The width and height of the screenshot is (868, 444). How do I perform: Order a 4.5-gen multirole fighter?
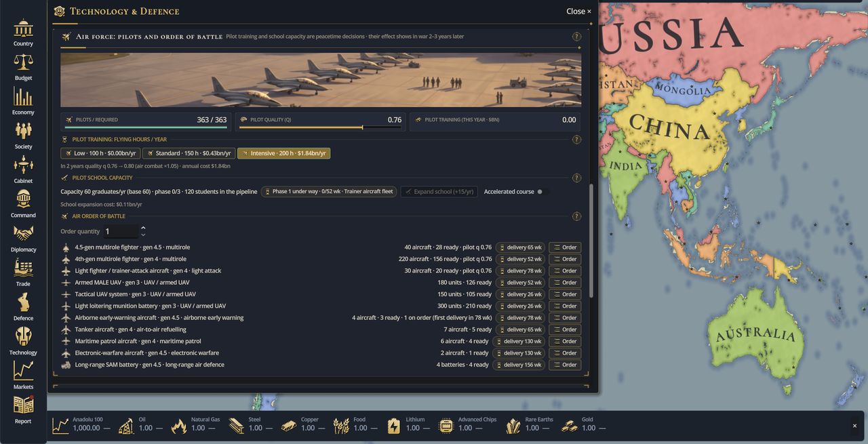point(565,247)
